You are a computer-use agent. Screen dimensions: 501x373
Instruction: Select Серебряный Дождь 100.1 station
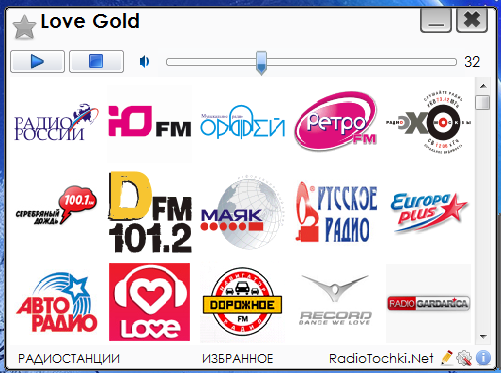[56, 206]
